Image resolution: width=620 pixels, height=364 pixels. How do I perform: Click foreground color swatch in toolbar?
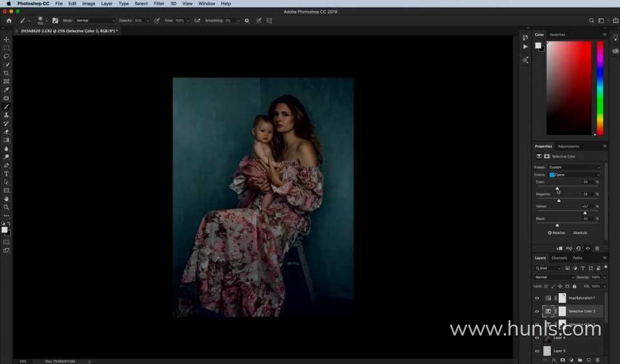(5, 230)
